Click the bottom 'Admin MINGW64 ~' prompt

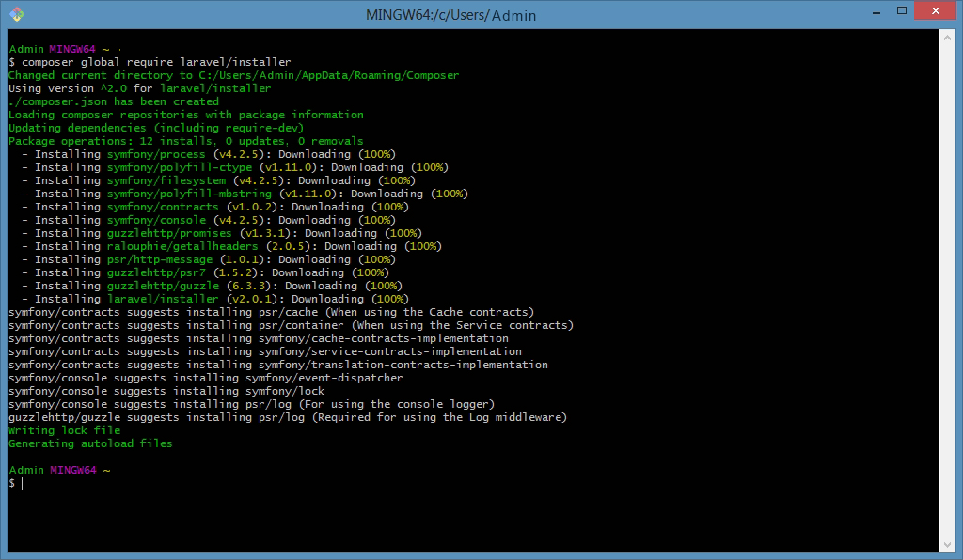(x=59, y=471)
